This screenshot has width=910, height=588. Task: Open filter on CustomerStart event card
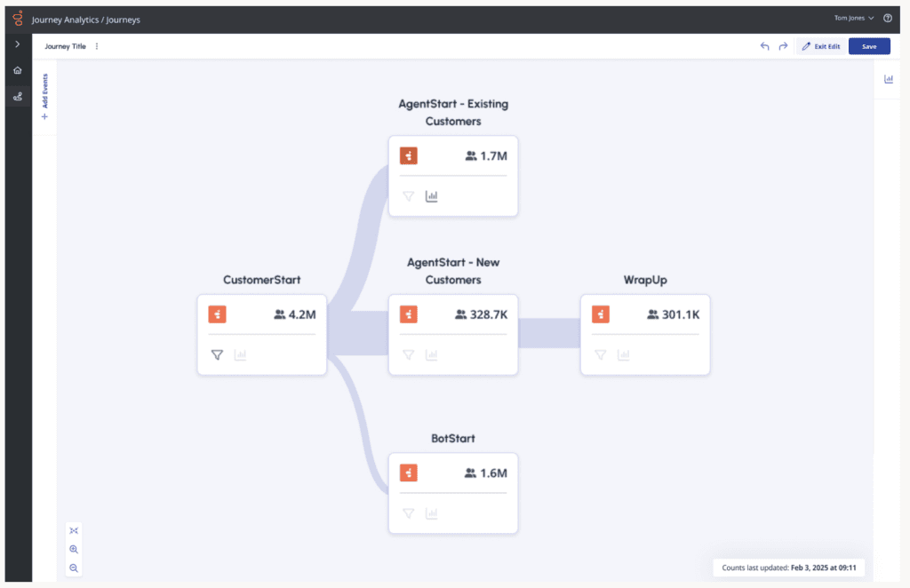click(x=217, y=354)
